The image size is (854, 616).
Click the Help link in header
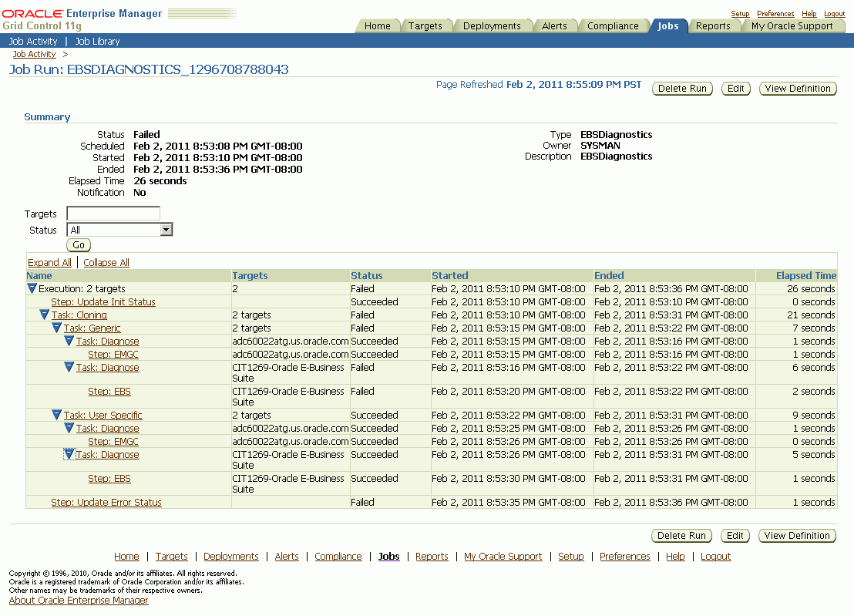tap(809, 14)
